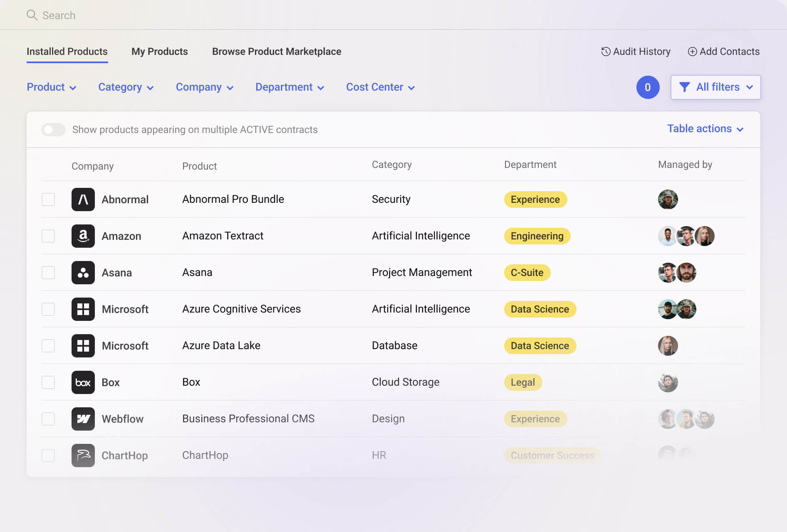This screenshot has width=787, height=532.
Task: Click the Box company logo icon
Action: click(x=83, y=382)
